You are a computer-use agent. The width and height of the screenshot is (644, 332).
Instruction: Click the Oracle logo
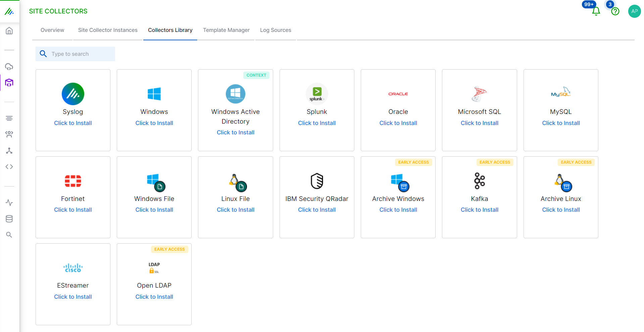(398, 94)
